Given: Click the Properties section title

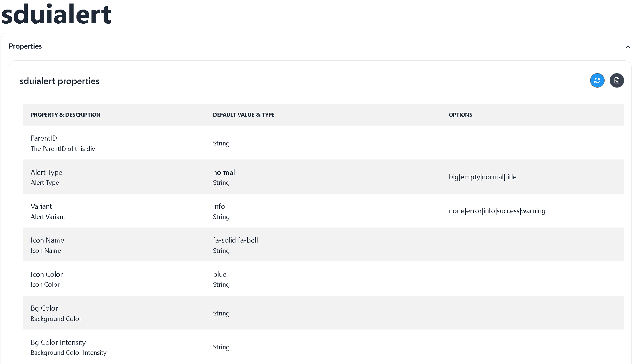Looking at the screenshot, I should coord(25,46).
